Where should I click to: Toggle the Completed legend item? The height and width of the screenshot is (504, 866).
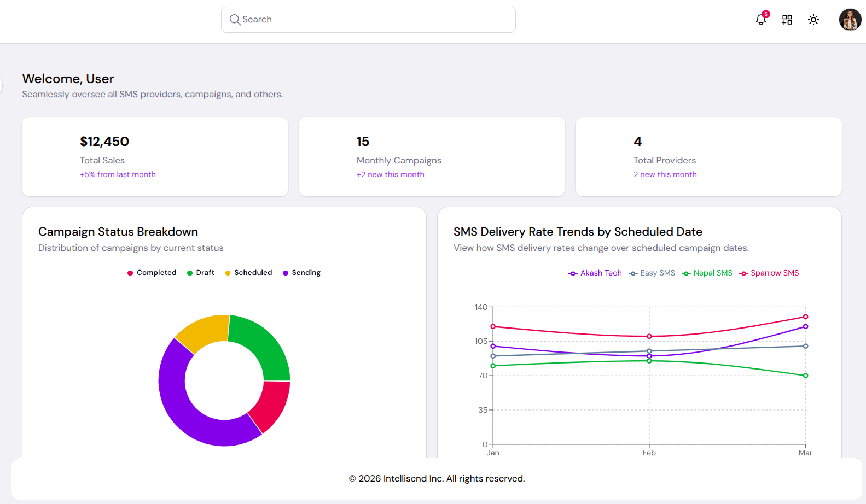[152, 273]
